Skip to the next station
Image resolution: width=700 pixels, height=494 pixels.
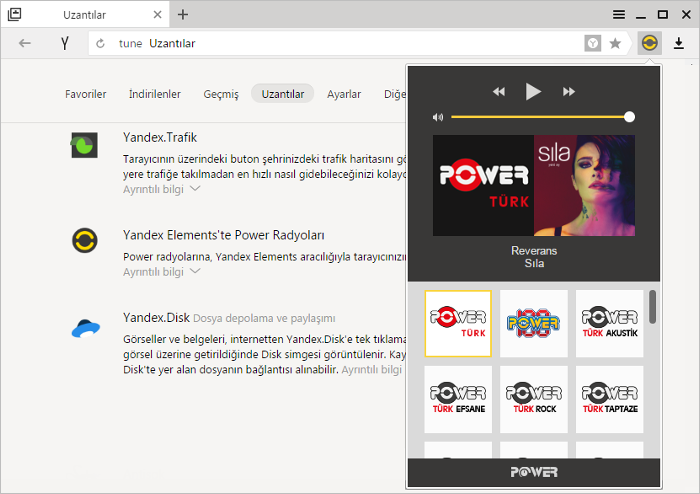pos(568,91)
